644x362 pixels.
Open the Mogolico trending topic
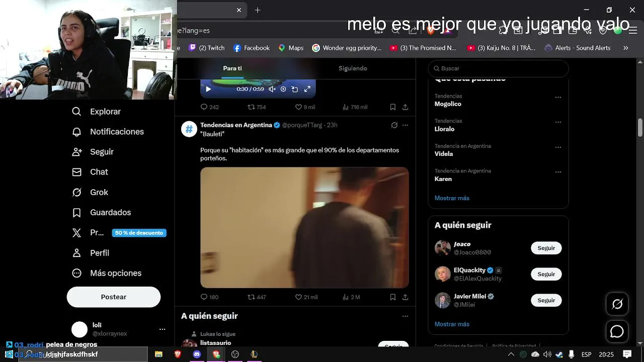pos(448,104)
